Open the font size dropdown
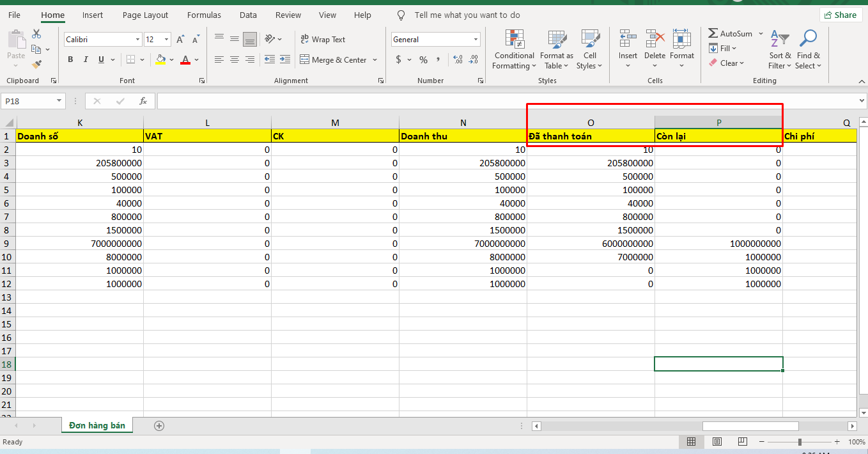 [x=166, y=40]
